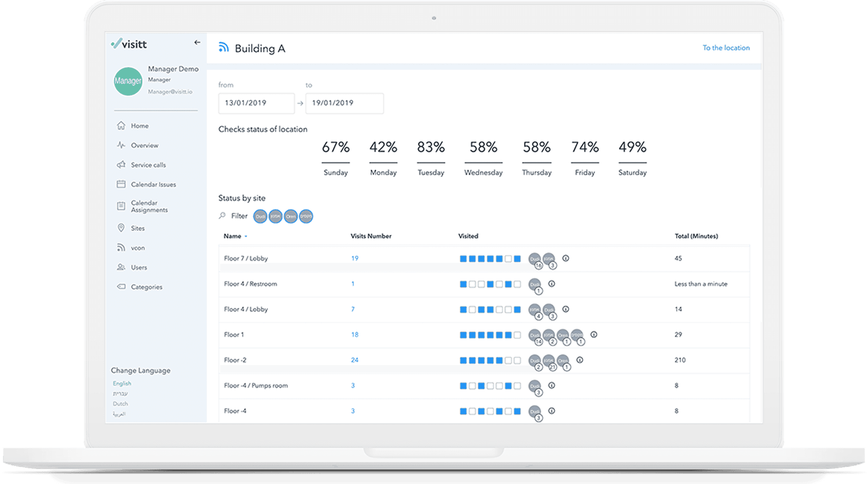868x484 pixels.
Task: Select Thursday 58% check status
Action: (x=537, y=158)
